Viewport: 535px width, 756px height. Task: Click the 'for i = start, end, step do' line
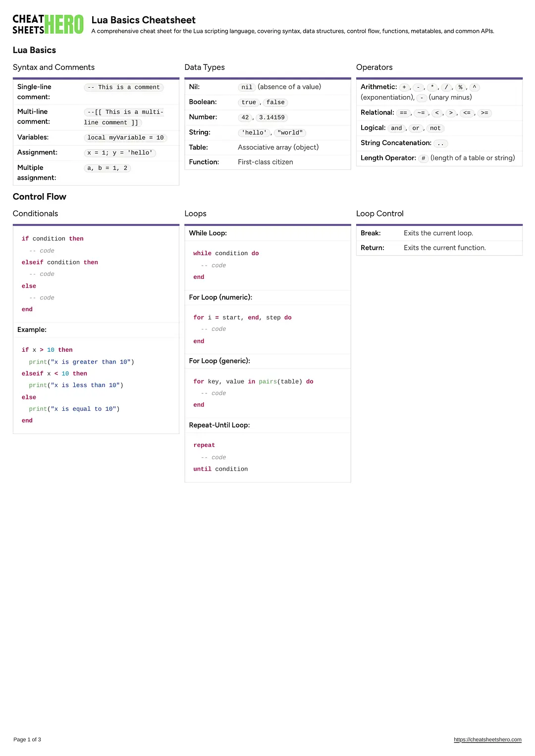(242, 318)
